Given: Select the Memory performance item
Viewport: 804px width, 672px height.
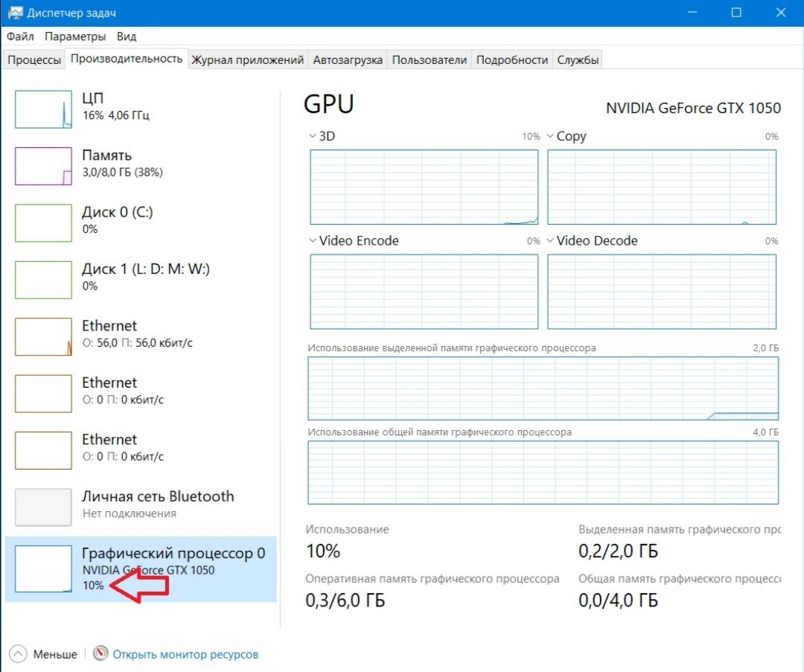Looking at the screenshot, I should (x=106, y=163).
